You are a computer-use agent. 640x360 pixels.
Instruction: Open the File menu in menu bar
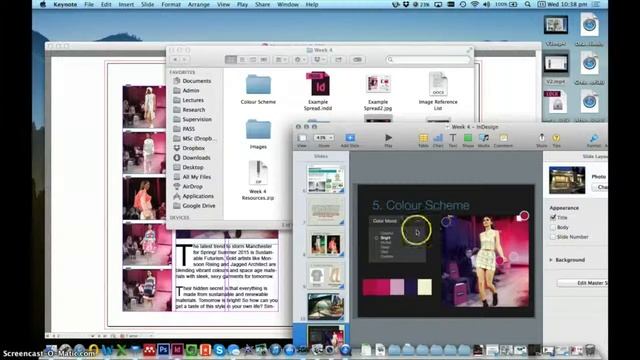coord(89,4)
